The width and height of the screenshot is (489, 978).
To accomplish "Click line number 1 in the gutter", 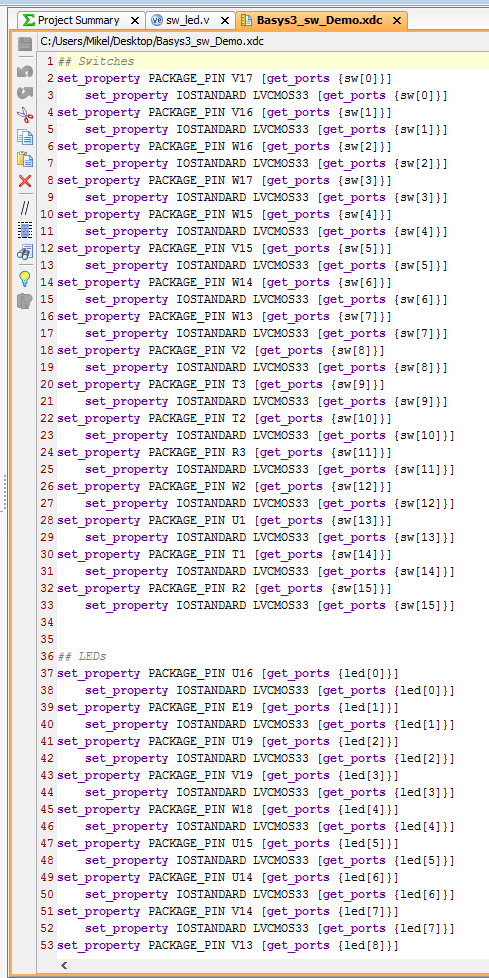I will 51,61.
